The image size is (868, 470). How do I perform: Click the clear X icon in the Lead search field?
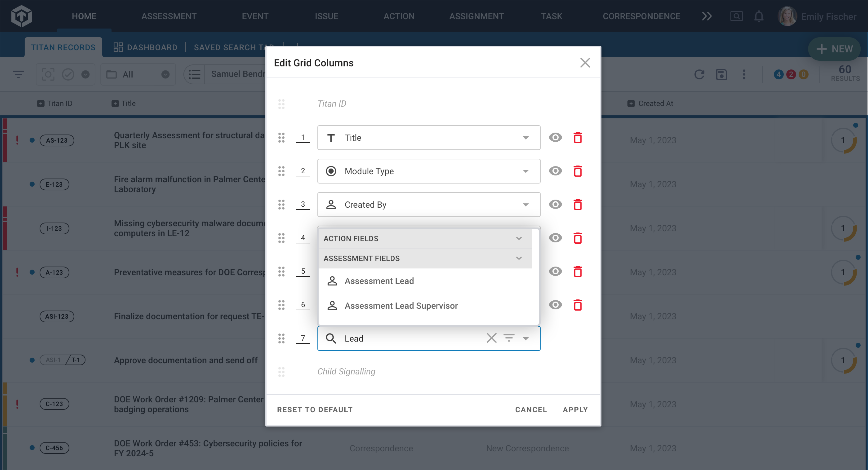click(x=491, y=338)
